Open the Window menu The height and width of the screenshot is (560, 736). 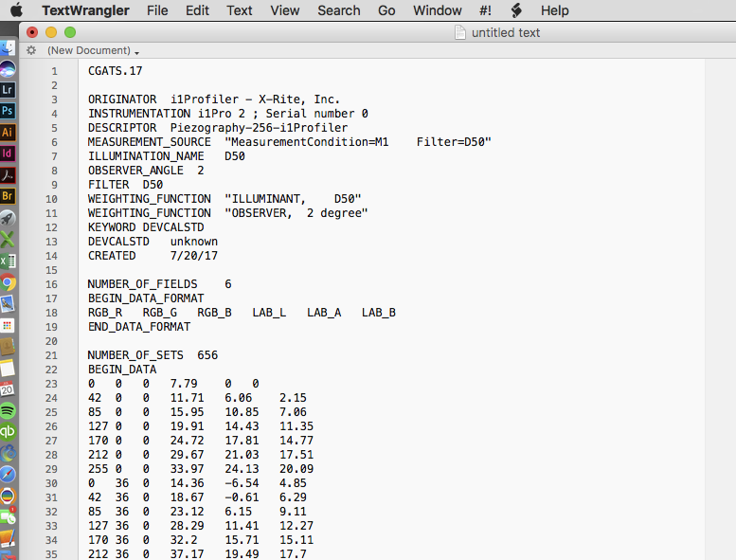438,10
